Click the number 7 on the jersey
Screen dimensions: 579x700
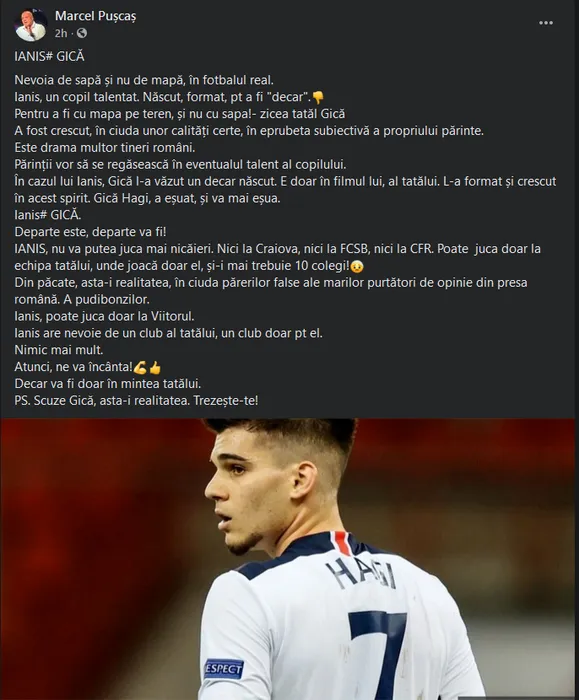pyautogui.click(x=379, y=654)
